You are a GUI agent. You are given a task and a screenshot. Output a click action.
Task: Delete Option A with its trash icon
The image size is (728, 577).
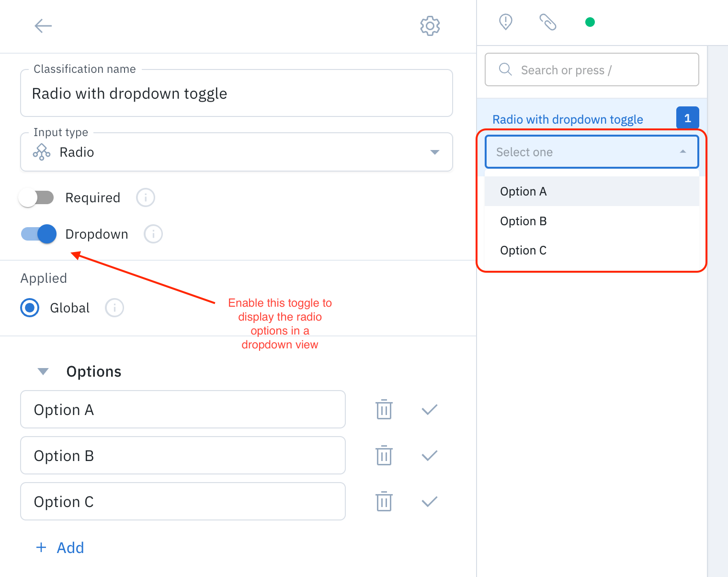click(x=384, y=410)
